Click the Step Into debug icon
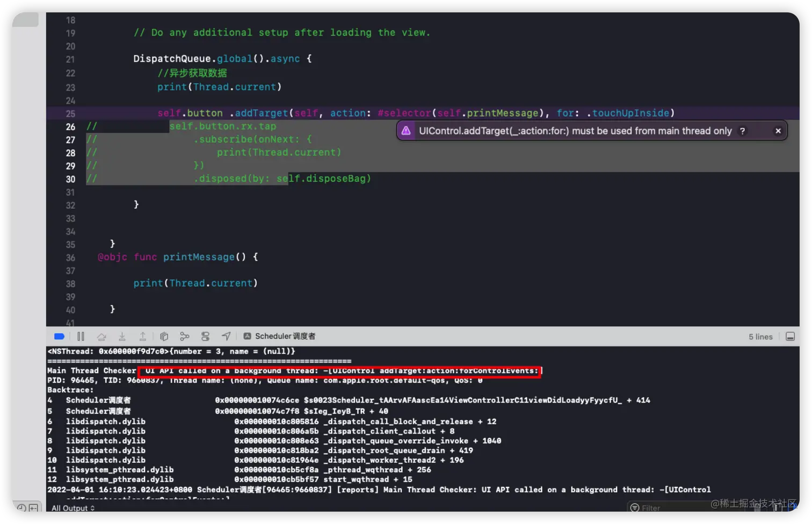The height and width of the screenshot is (524, 812). click(122, 336)
